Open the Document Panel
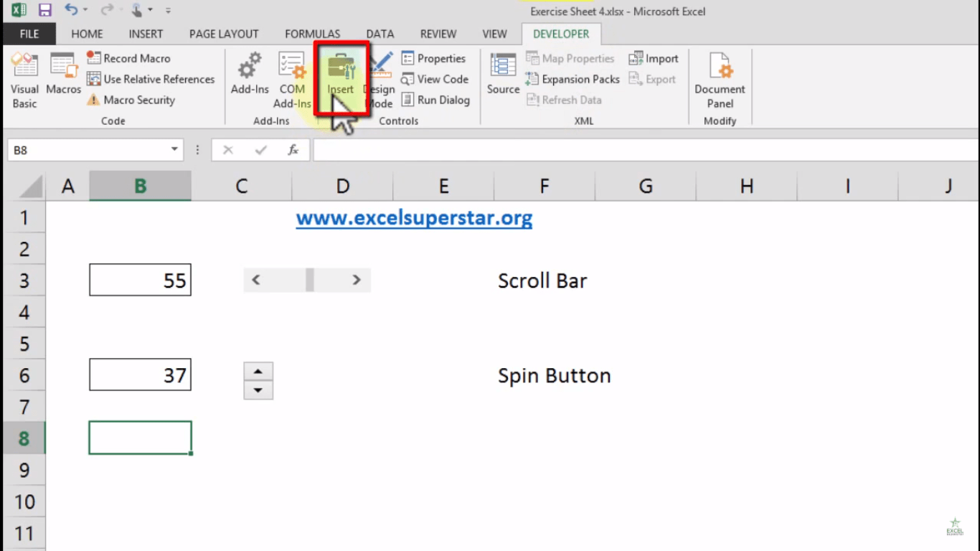Image resolution: width=980 pixels, height=551 pixels. (x=720, y=81)
